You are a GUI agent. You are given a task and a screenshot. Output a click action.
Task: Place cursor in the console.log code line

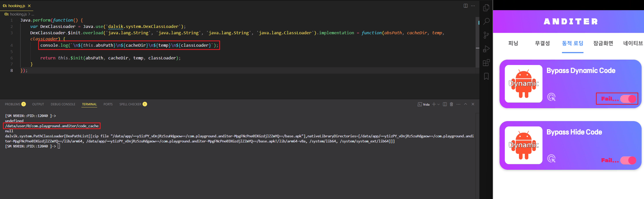click(x=129, y=45)
